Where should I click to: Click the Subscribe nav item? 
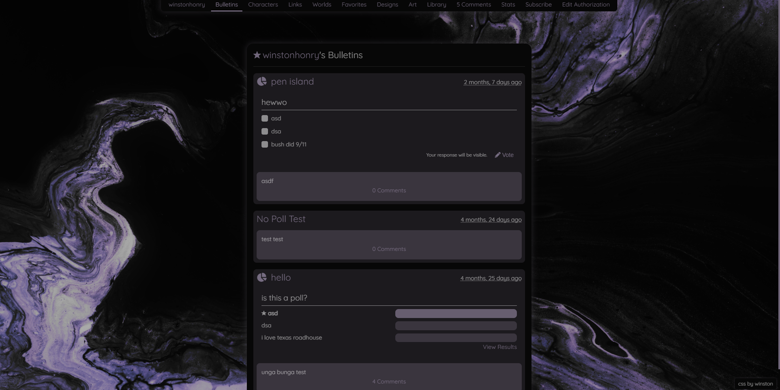[x=538, y=4]
